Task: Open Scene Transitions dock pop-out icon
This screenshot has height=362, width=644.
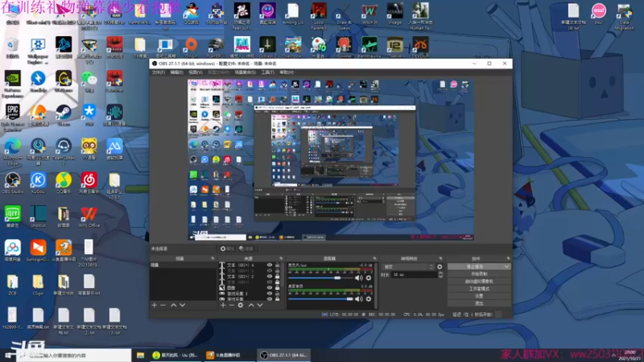Action: [x=440, y=258]
